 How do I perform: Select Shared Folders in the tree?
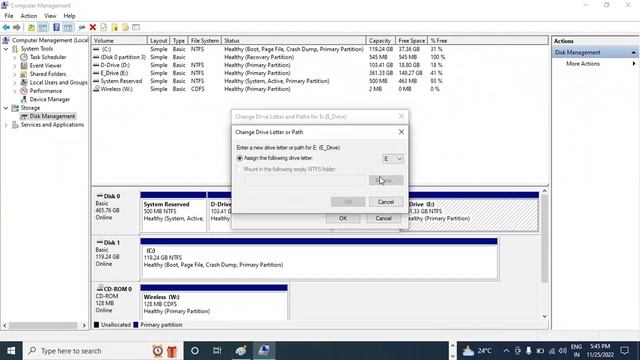point(48,74)
